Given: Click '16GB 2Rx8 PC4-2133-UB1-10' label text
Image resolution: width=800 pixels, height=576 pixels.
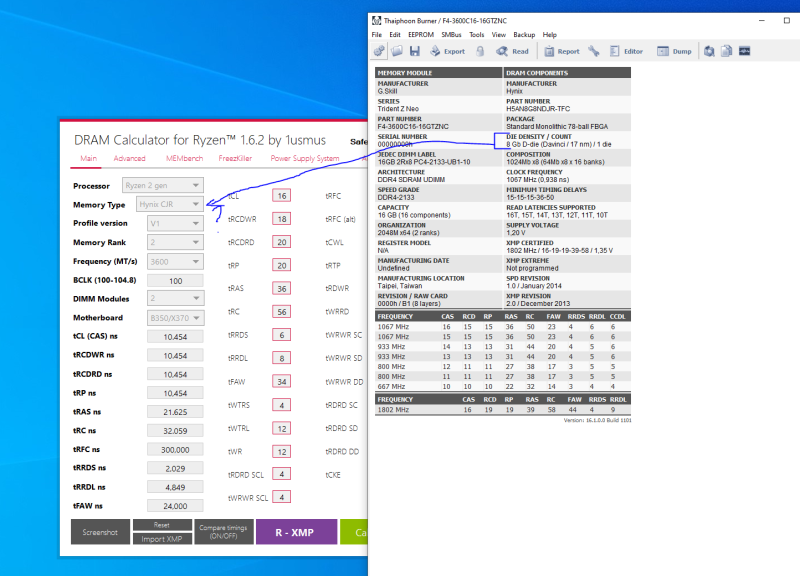Looking at the screenshot, I should tap(424, 162).
